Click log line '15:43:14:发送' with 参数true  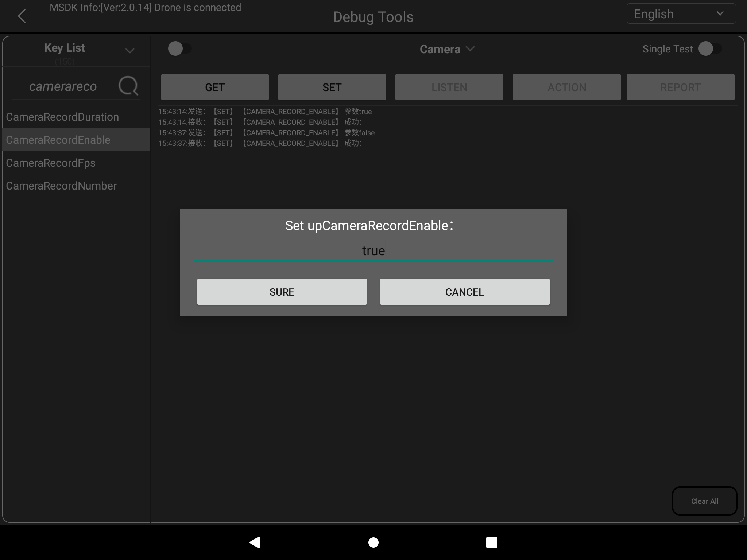[265, 112]
